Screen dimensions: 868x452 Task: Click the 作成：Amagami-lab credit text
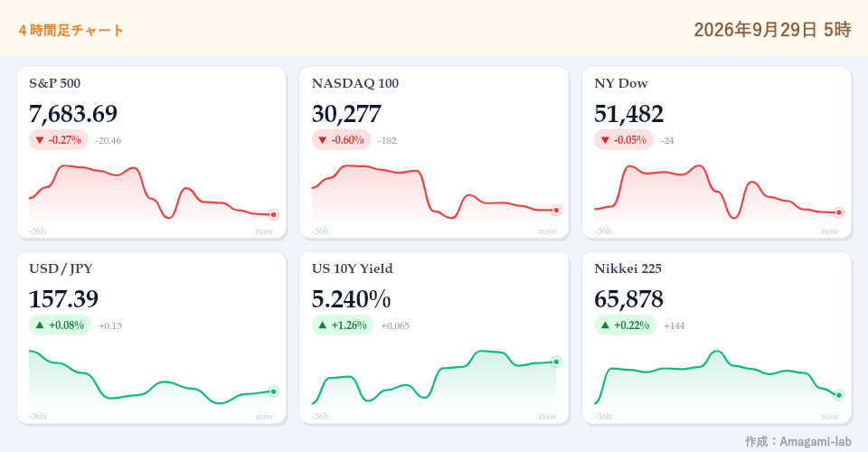pyautogui.click(x=797, y=441)
